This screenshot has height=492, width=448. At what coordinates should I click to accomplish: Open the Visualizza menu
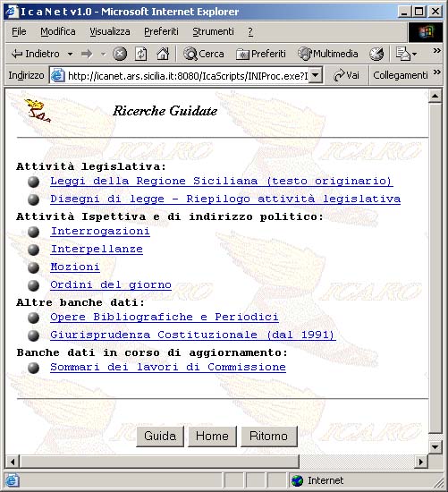coord(110,31)
